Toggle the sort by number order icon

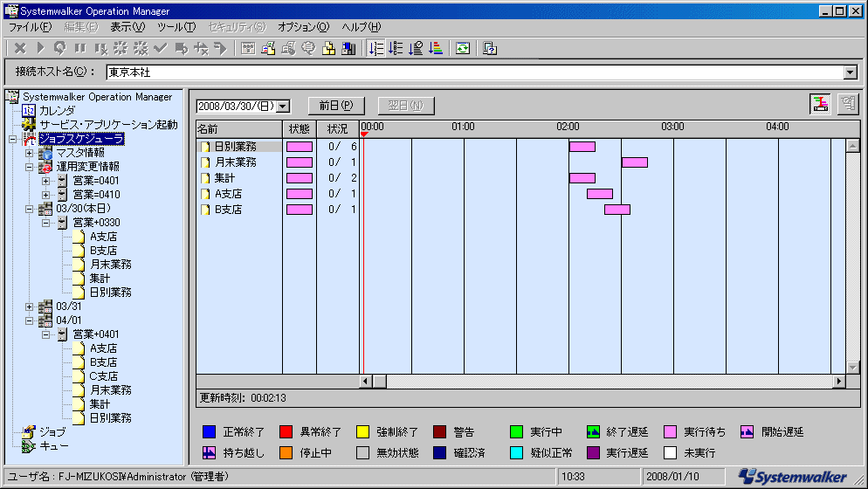click(376, 49)
